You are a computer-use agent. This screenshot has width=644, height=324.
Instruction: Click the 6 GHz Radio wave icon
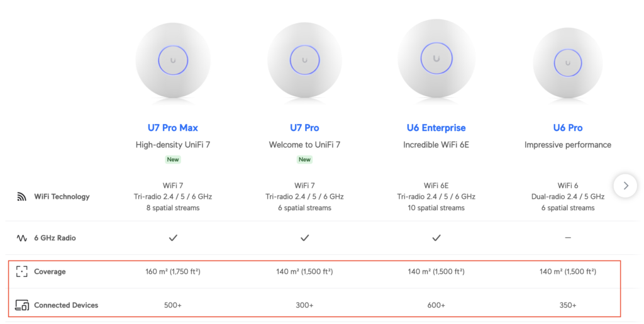pyautogui.click(x=22, y=238)
